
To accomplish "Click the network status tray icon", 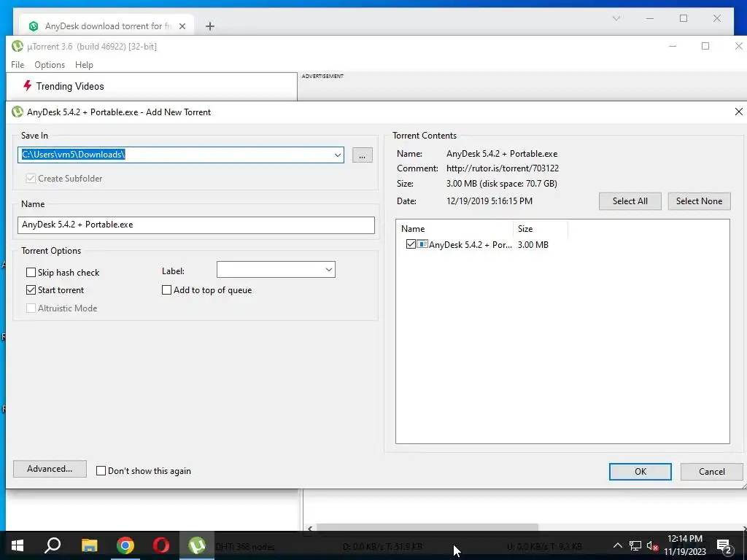I will click(x=635, y=545).
